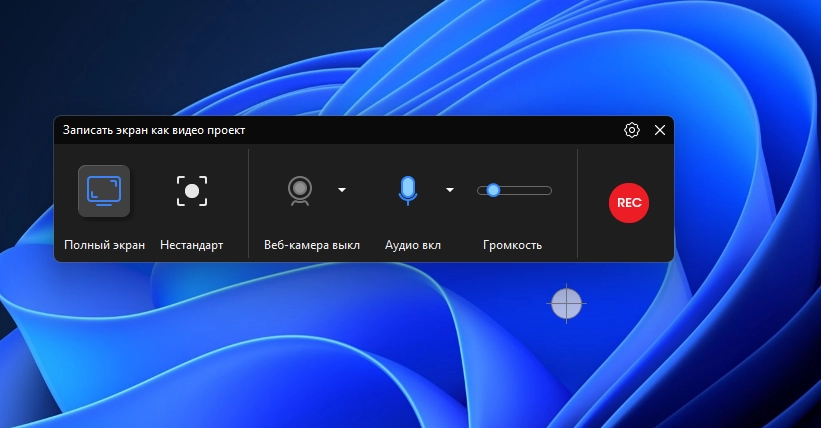Open recorder settings via the gear icon
The width and height of the screenshot is (821, 428).
632,130
